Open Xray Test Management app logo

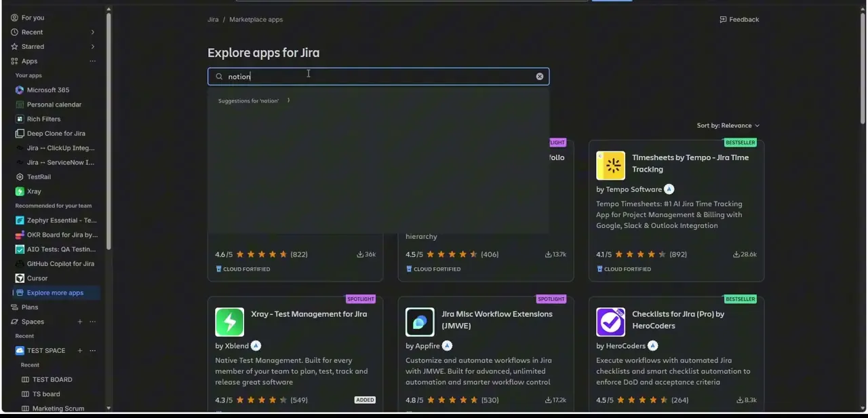pyautogui.click(x=229, y=322)
